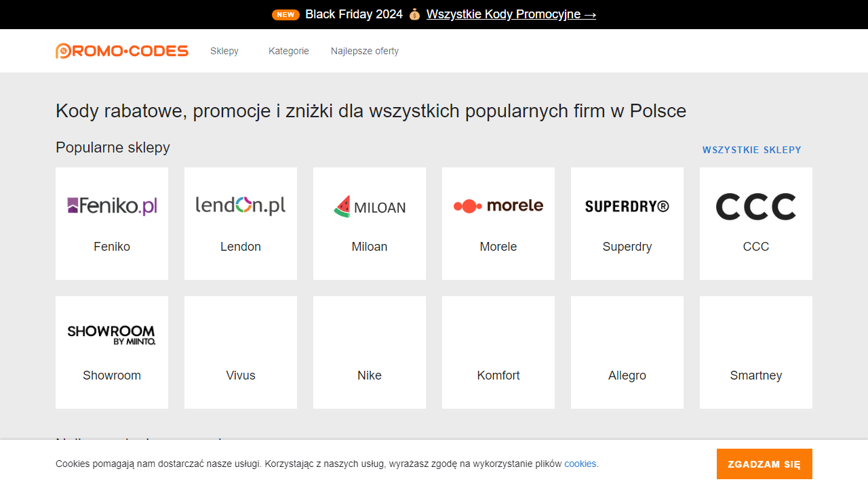Select Najlepsze oferty in the navigation
Image resolution: width=868 pixels, height=488 pixels.
365,51
